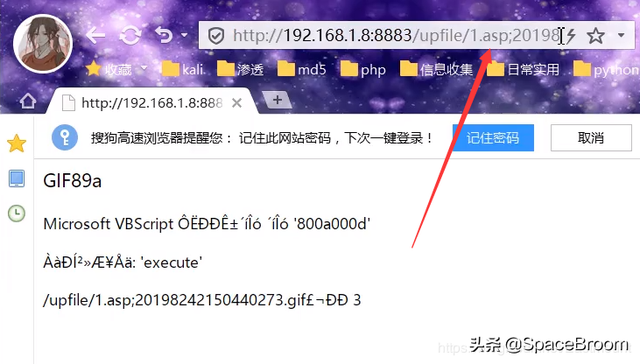Click the security shield icon in address bar
Viewport: 640px width, 364px height.
click(216, 36)
